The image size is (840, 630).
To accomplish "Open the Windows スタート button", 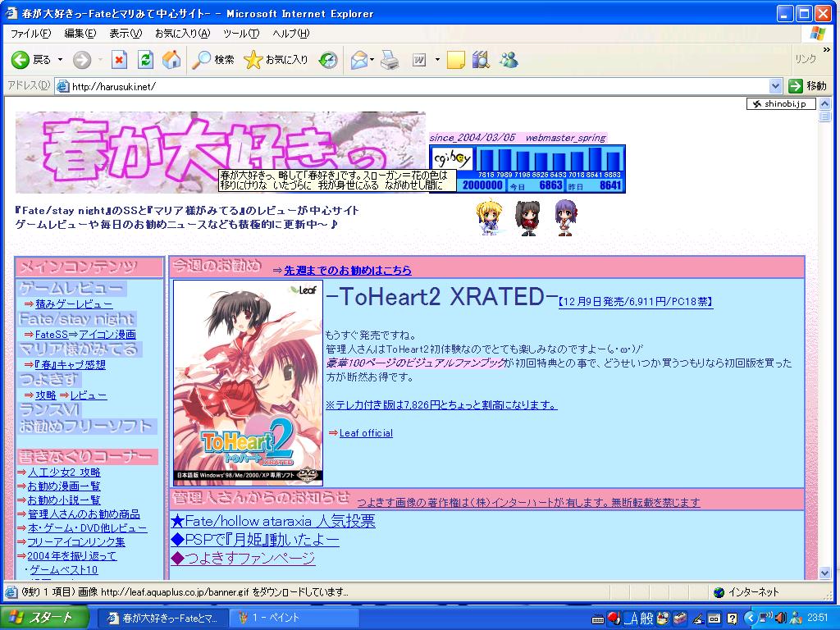I will coord(45,617).
